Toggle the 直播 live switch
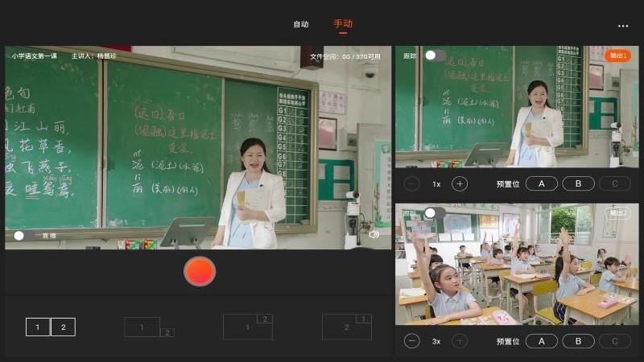Screen dimensions: 644x362 (x=24, y=236)
